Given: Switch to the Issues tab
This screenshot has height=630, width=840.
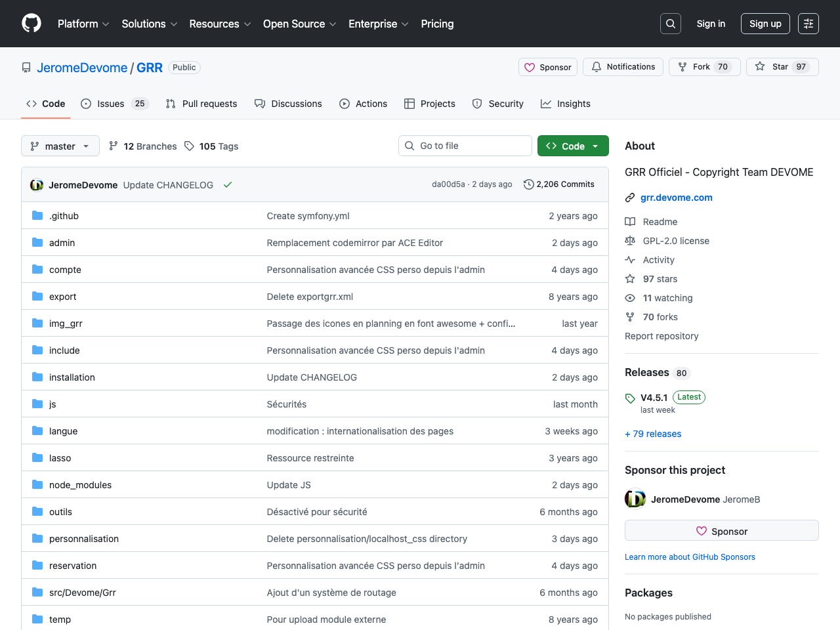Looking at the screenshot, I should pyautogui.click(x=114, y=104).
